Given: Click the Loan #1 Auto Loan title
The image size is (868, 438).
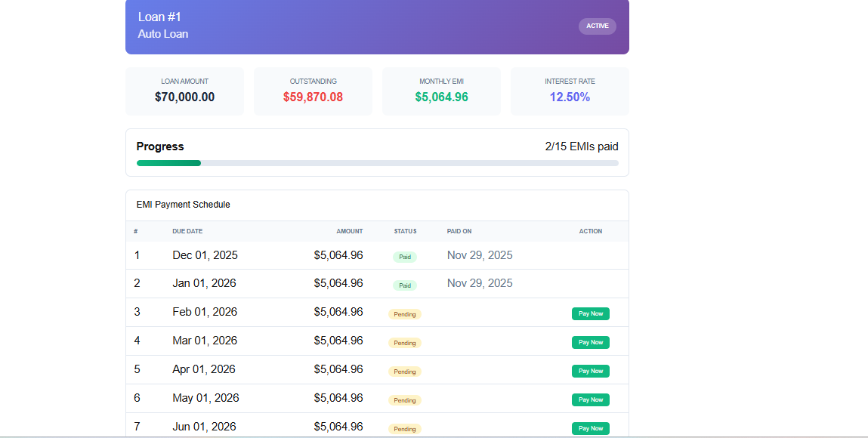Looking at the screenshot, I should point(161,23).
